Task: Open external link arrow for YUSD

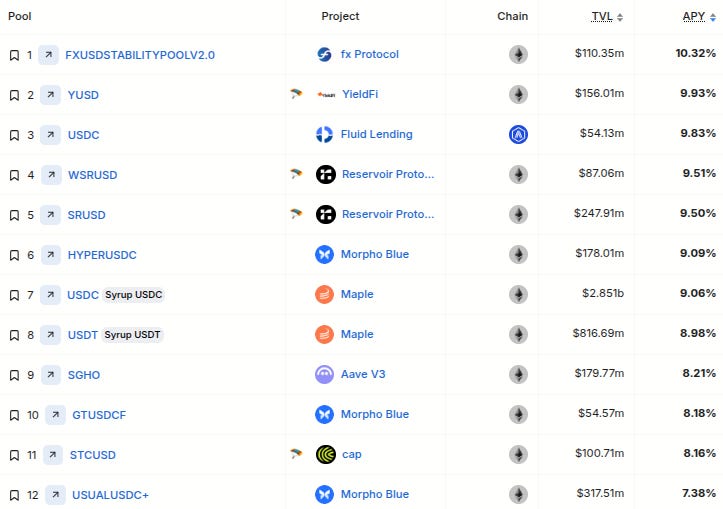Action: click(x=50, y=95)
